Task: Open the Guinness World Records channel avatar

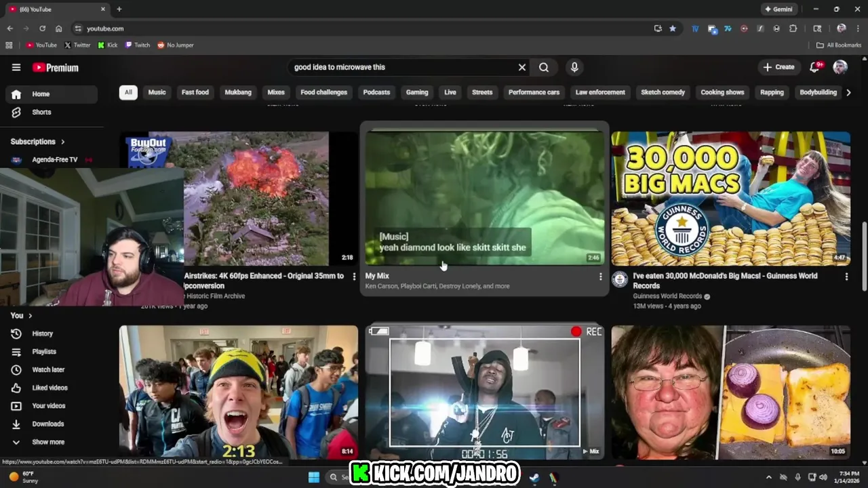Action: tap(620, 279)
